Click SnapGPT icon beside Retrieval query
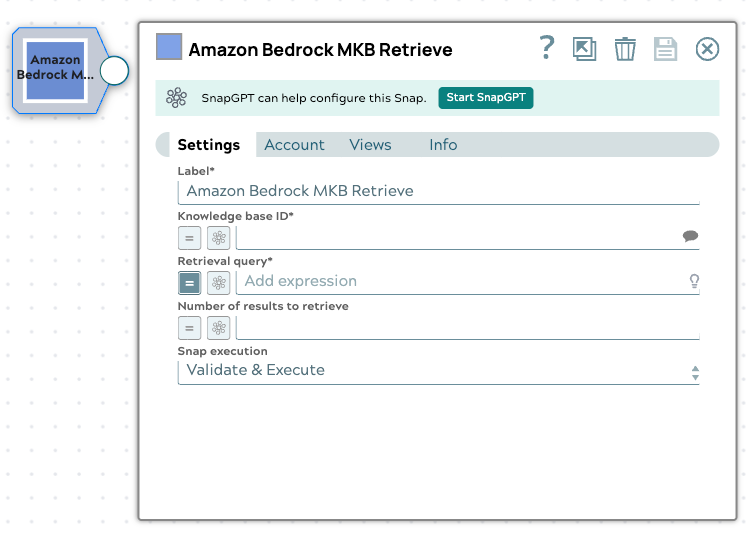This screenshot has width=752, height=538. [x=219, y=283]
